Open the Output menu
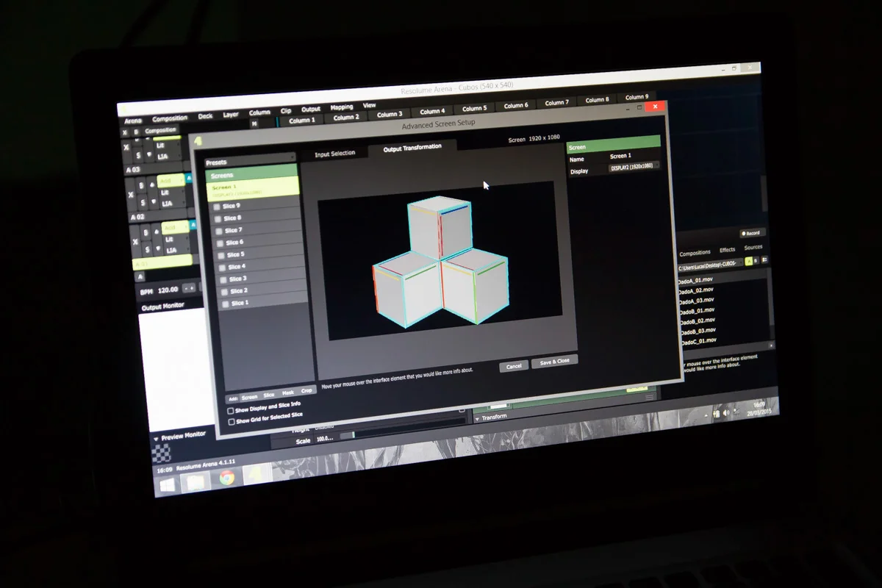This screenshot has height=588, width=882. pos(311,109)
